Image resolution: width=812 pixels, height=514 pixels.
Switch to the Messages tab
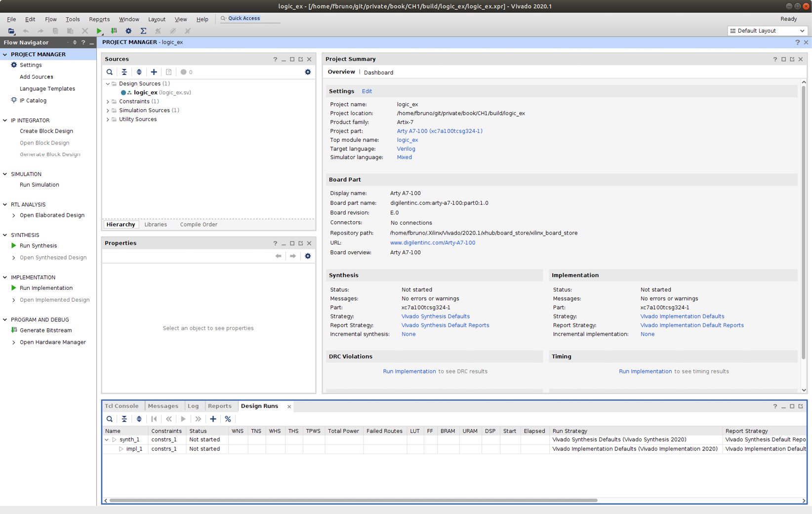pyautogui.click(x=163, y=406)
